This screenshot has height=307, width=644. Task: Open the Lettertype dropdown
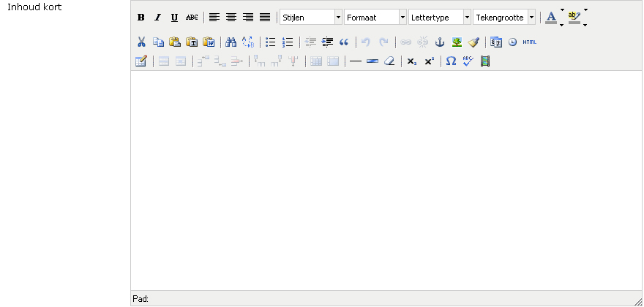coord(440,18)
